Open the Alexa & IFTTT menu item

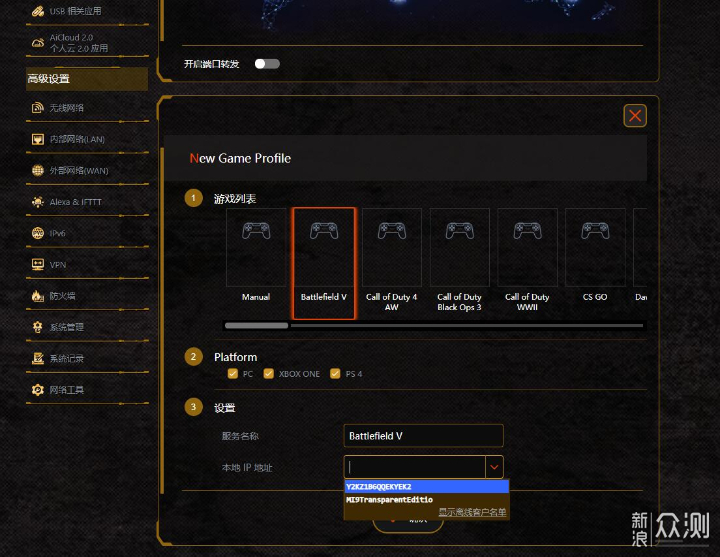point(75,202)
